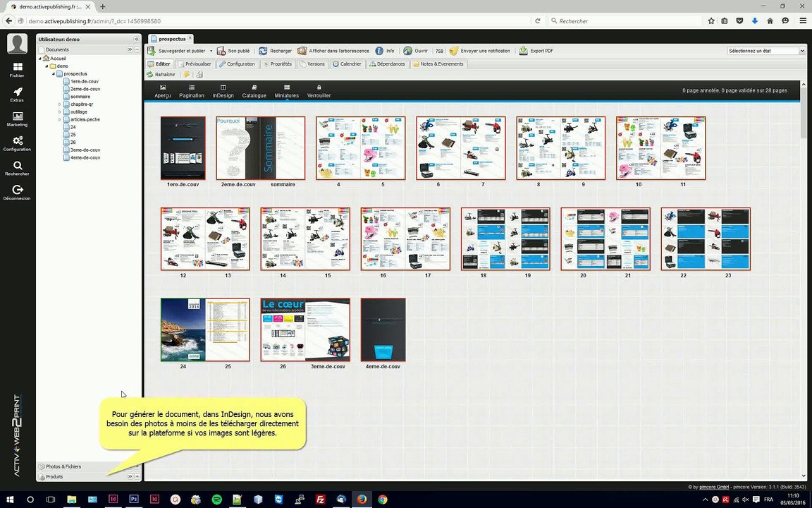Collapse the demo folder node
This screenshot has height=508, width=812.
[46, 66]
